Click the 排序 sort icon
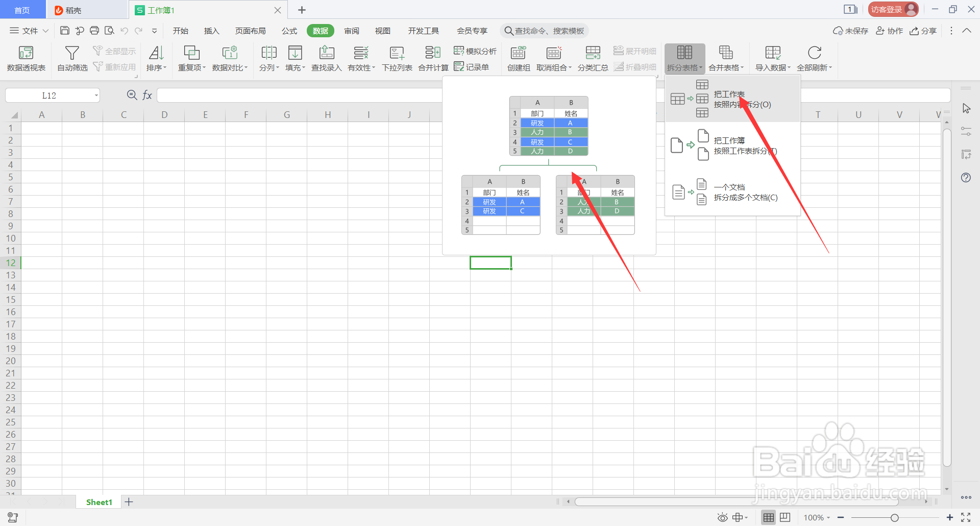The width and height of the screenshot is (980, 526). 156,53
